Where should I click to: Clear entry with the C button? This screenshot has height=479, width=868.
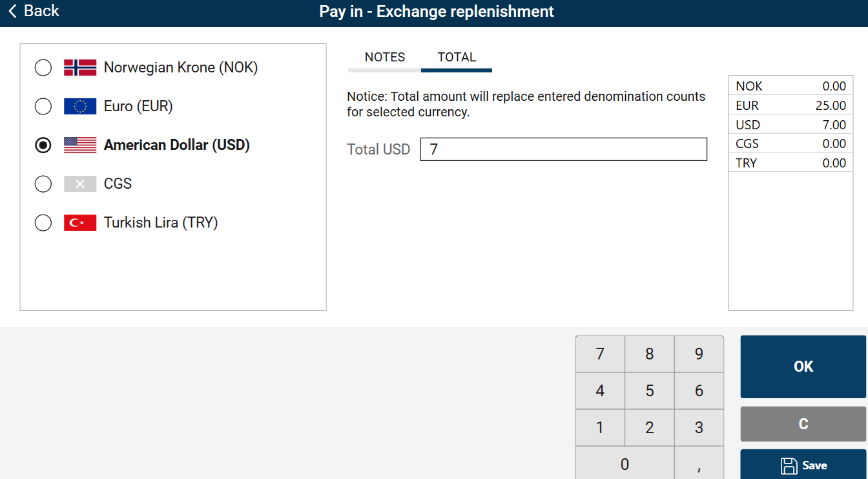tap(803, 424)
